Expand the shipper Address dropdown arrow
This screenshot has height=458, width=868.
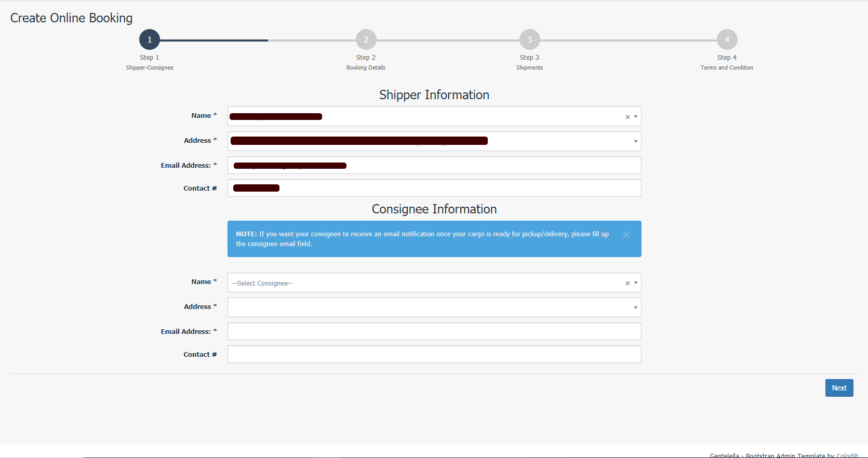636,141
